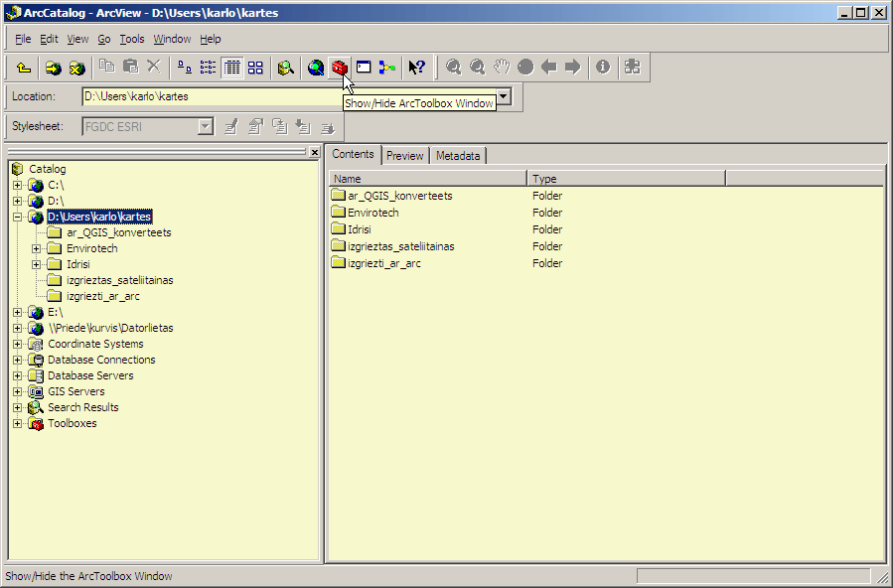
Task: Expand the D:\ drive node
Action: point(18,201)
